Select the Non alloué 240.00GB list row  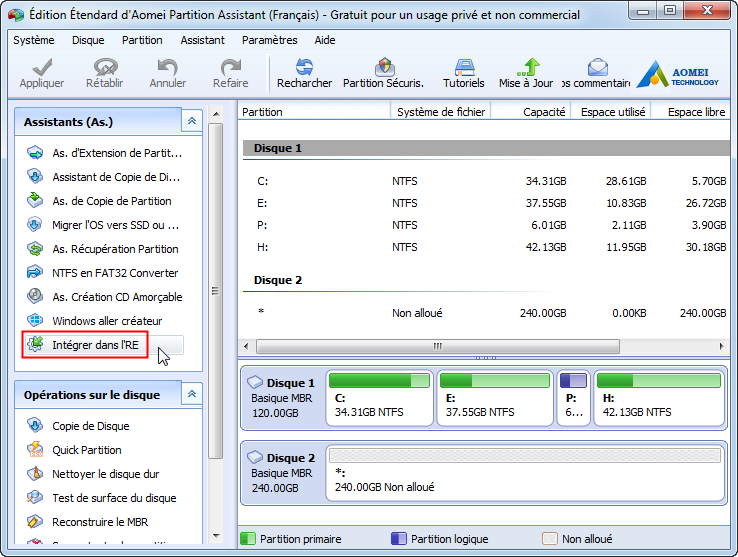(487, 313)
